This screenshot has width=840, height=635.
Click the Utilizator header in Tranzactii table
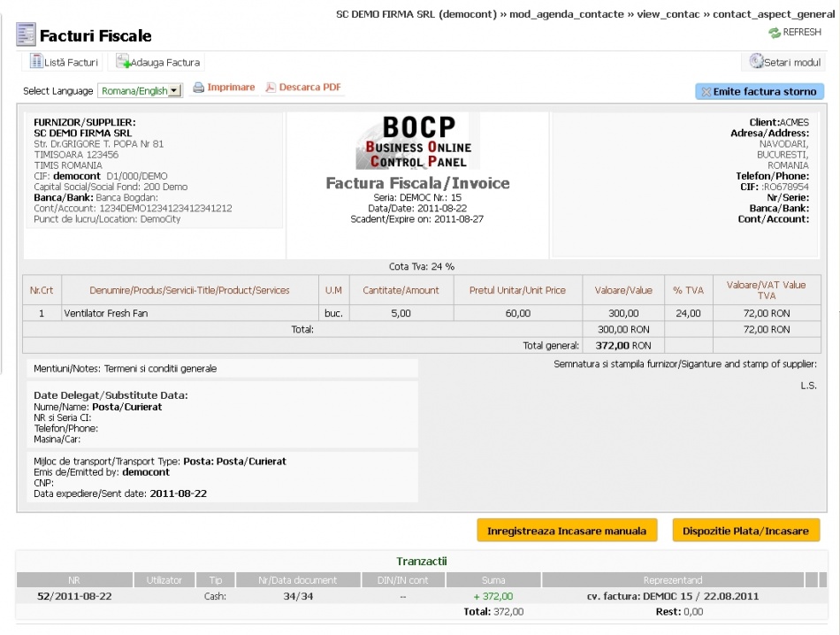coord(164,580)
